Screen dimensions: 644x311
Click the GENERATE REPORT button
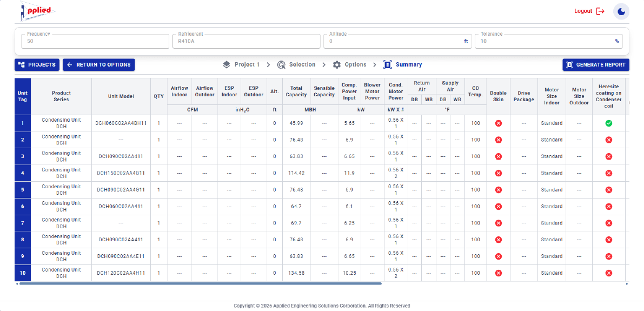point(596,64)
